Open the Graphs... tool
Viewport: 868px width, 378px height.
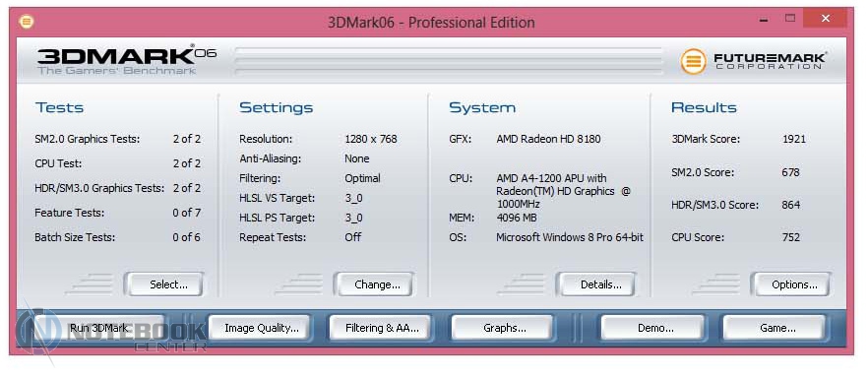(x=502, y=328)
